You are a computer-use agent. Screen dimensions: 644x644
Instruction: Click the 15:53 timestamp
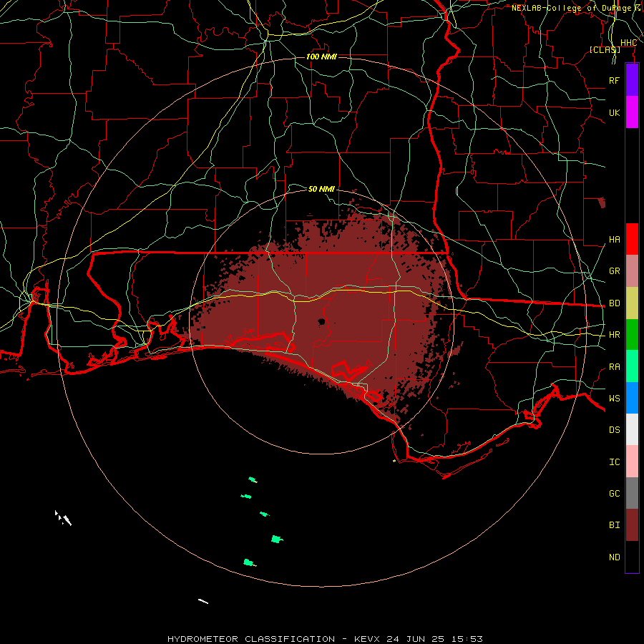click(467, 639)
